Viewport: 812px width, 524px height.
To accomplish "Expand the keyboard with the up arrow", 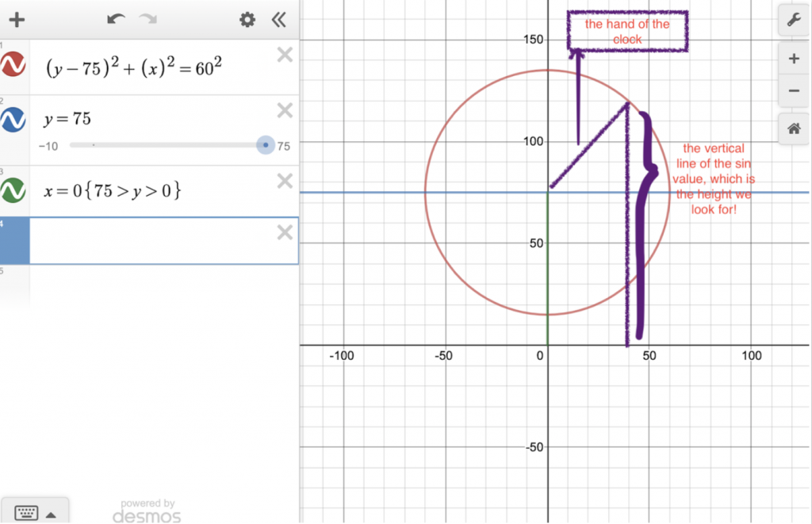I will tap(51, 514).
